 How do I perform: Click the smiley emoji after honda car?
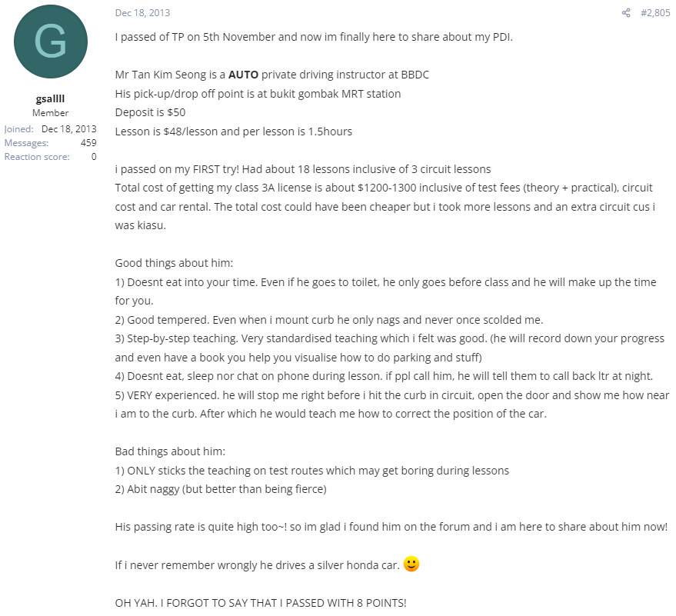pyautogui.click(x=411, y=564)
